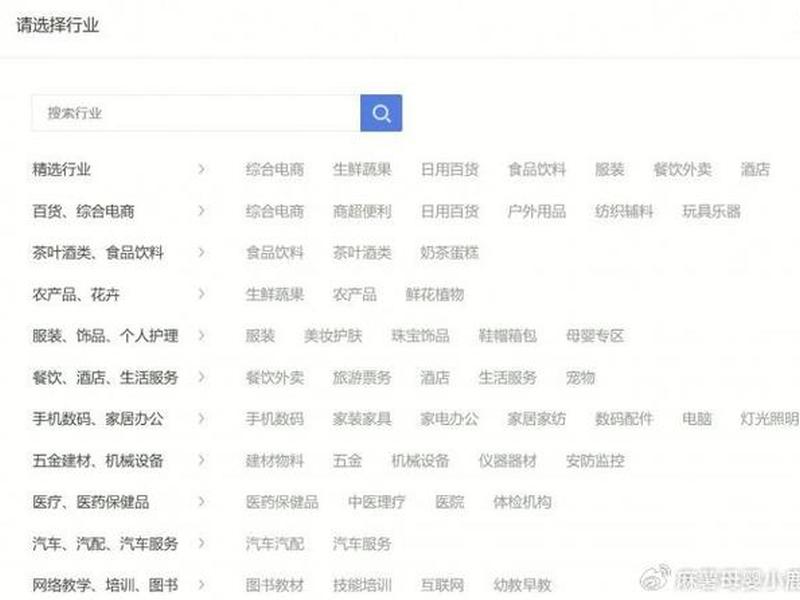Image resolution: width=800 pixels, height=600 pixels.
Task: Pick the 家居家纺 industry
Action: [x=537, y=418]
